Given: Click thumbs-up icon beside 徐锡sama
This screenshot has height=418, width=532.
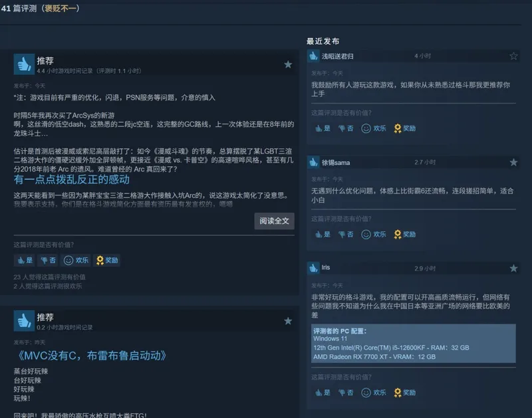Looking at the screenshot, I should pos(313,162).
